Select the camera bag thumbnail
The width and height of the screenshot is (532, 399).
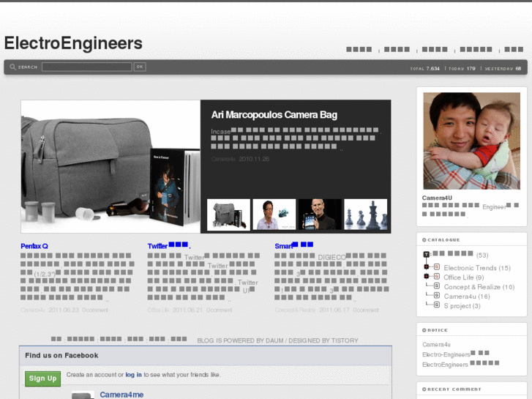click(228, 215)
